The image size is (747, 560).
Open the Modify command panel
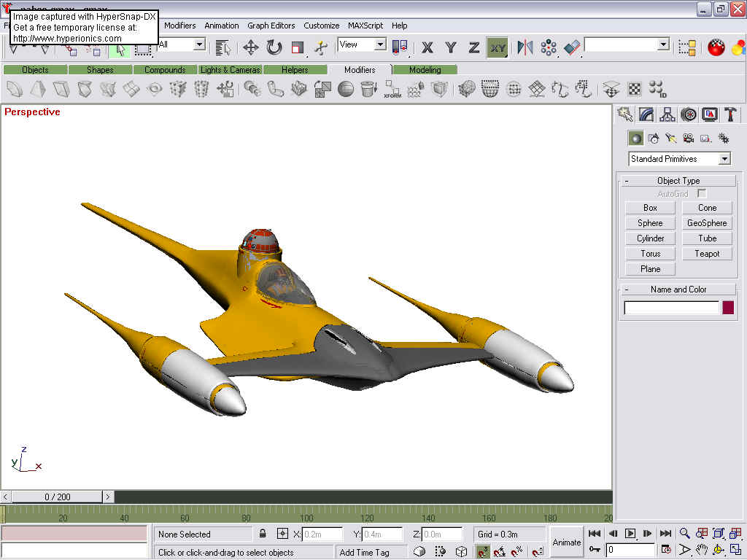pos(646,114)
